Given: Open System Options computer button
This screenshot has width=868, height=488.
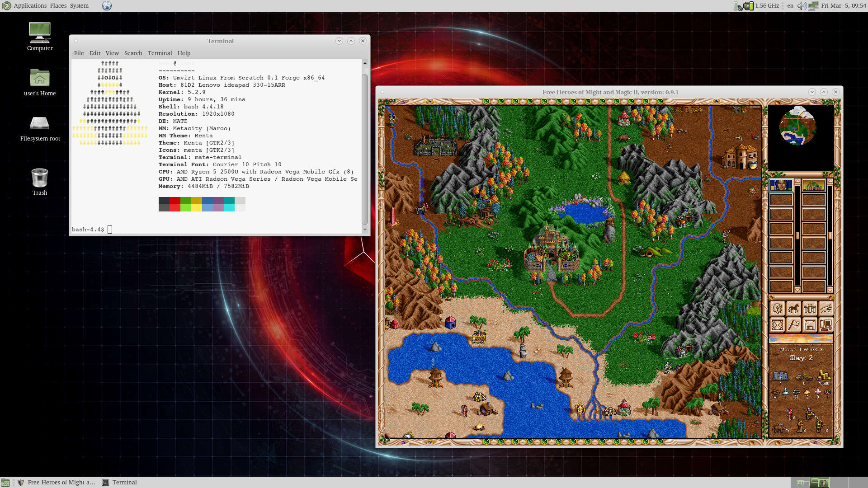Looking at the screenshot, I should [x=826, y=325].
